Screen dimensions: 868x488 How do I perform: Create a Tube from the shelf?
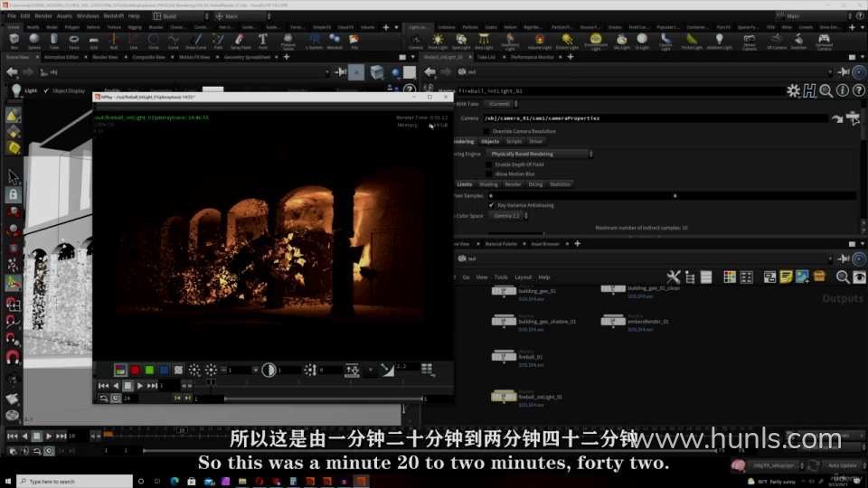[53, 41]
